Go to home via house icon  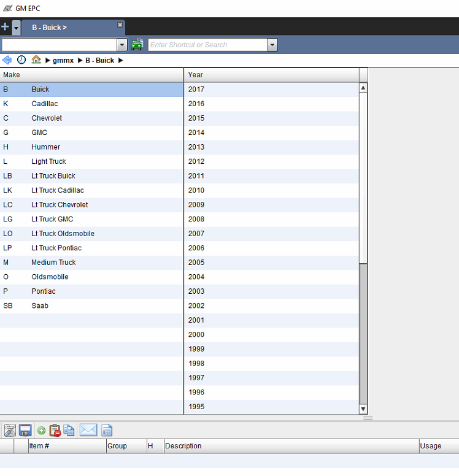(36, 60)
